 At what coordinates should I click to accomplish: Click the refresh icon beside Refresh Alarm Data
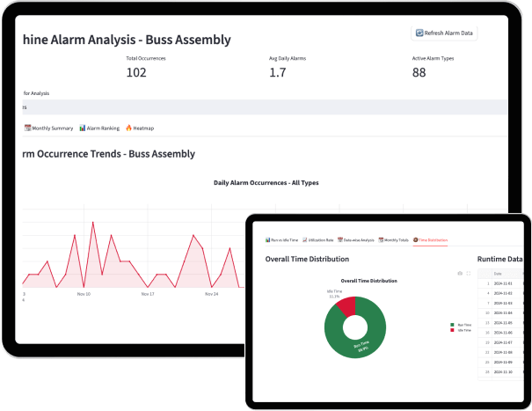(419, 33)
